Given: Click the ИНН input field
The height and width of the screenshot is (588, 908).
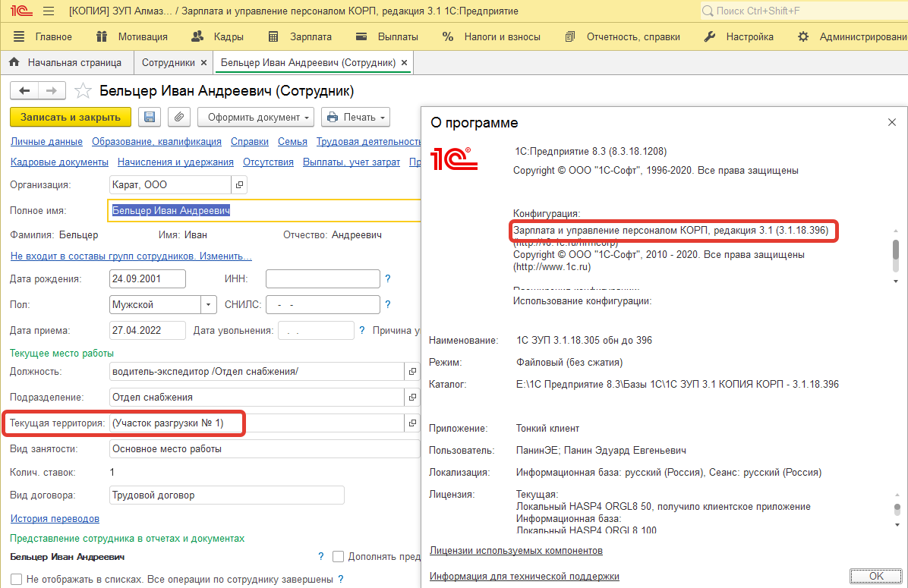Looking at the screenshot, I should 323,279.
